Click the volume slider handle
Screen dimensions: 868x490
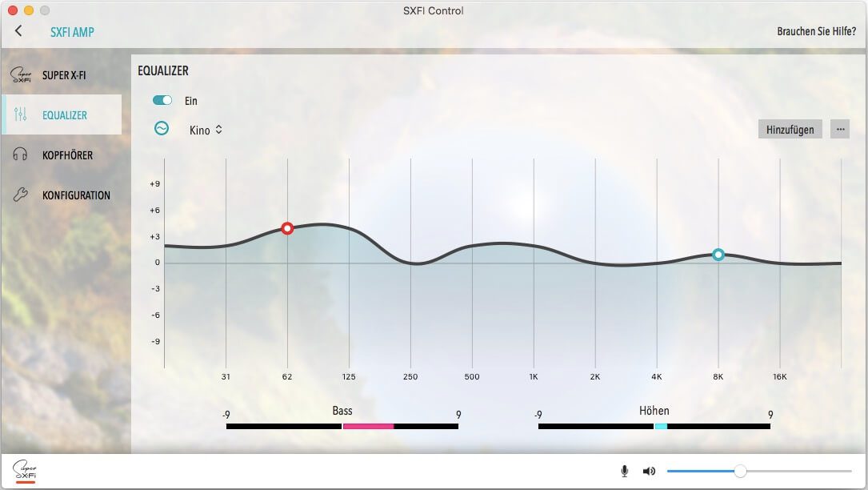click(740, 471)
